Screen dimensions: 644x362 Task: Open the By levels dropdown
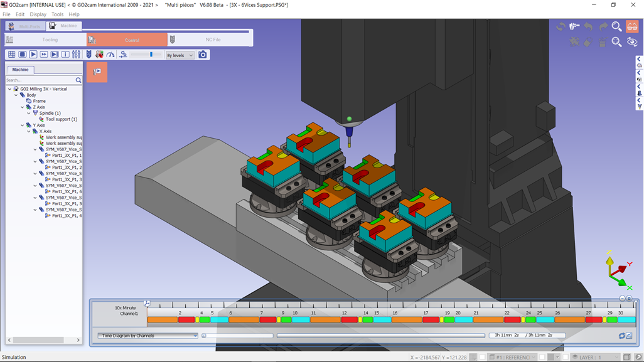[180, 55]
